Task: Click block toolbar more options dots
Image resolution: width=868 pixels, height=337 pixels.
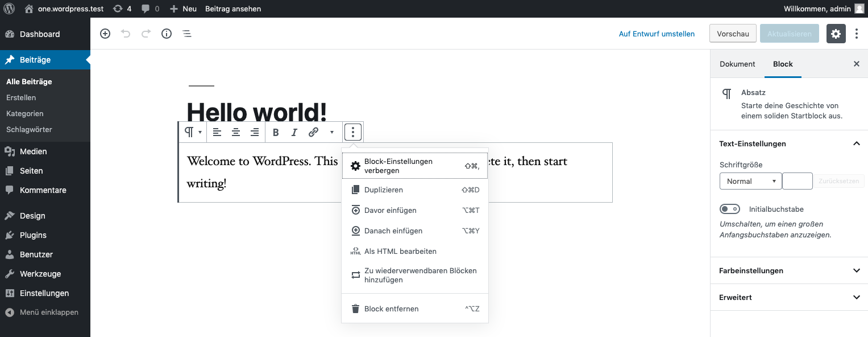Action: 353,132
